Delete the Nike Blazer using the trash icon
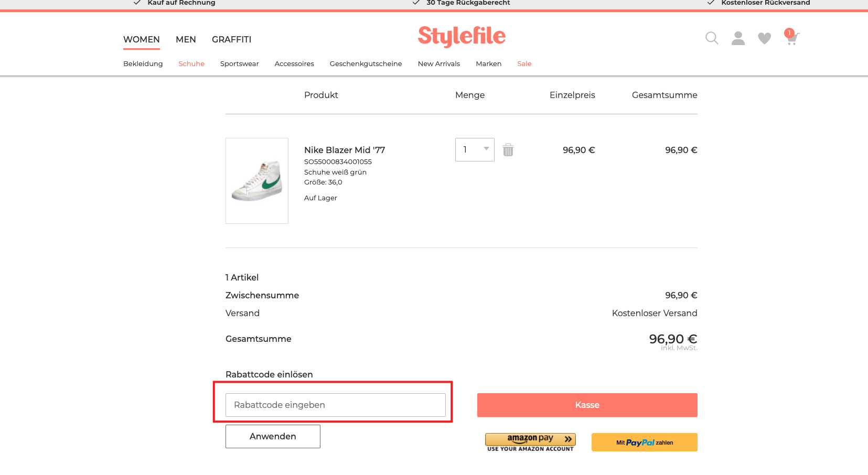This screenshot has height=475, width=868. (x=508, y=149)
